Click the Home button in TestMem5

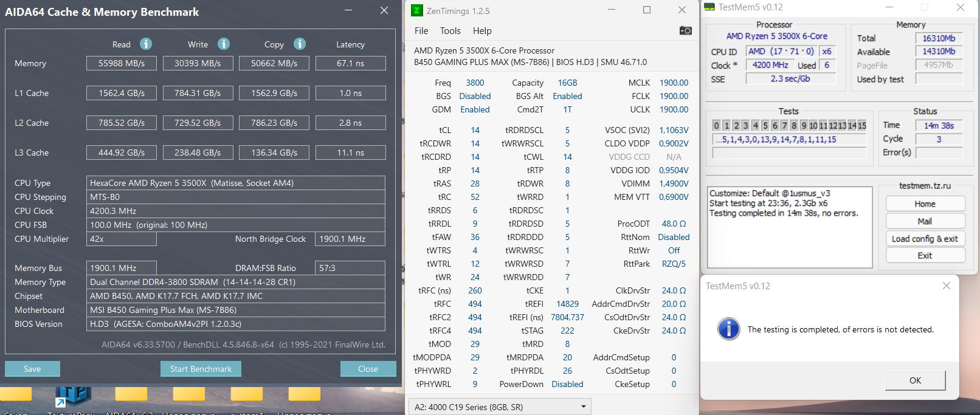(x=925, y=204)
